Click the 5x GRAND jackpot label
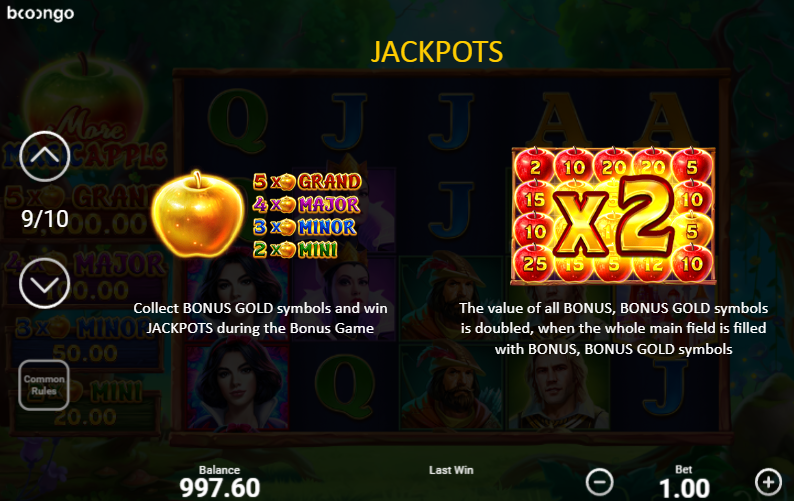The image size is (794, 501). point(307,181)
